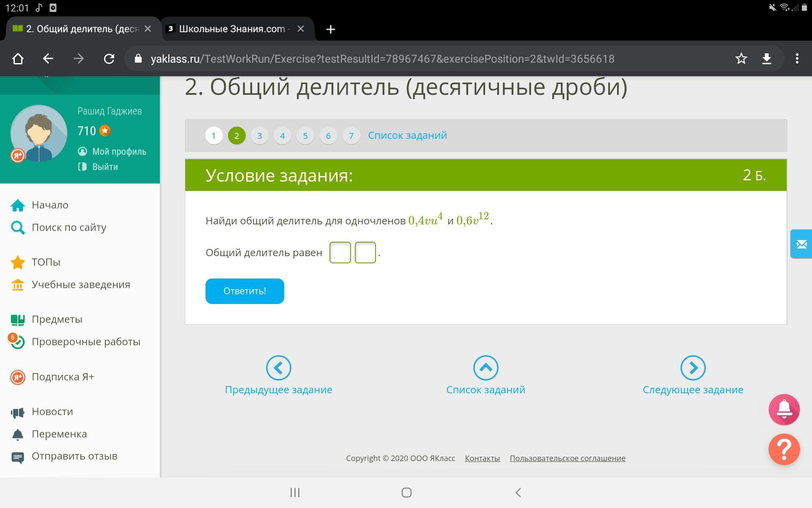812x508 pixels.
Task: Select exercise number 5
Action: (305, 136)
